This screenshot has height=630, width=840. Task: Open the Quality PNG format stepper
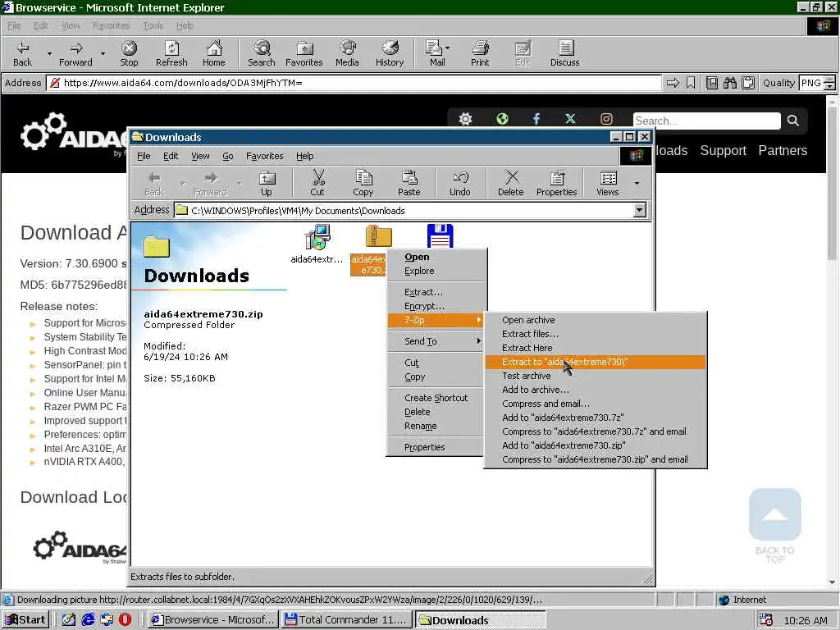830,83
